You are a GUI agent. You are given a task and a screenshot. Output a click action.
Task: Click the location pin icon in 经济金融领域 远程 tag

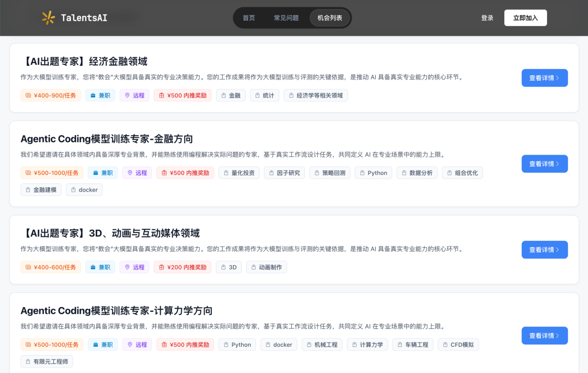pyautogui.click(x=127, y=95)
